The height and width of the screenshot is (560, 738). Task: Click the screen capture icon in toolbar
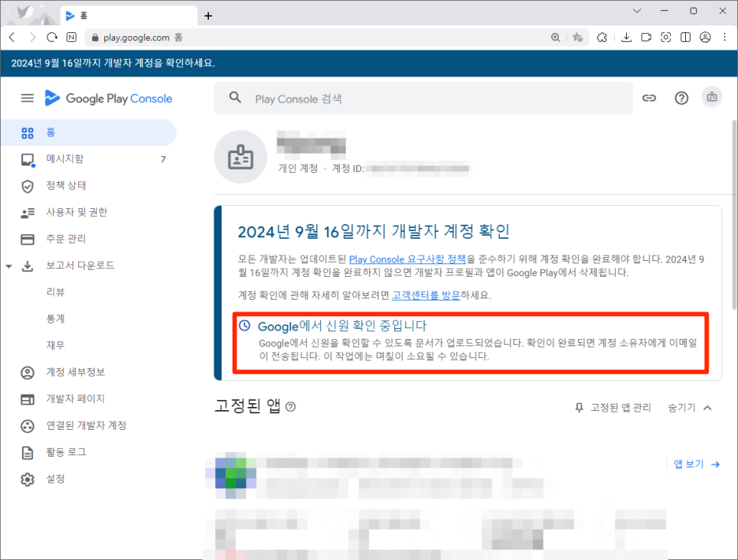665,37
